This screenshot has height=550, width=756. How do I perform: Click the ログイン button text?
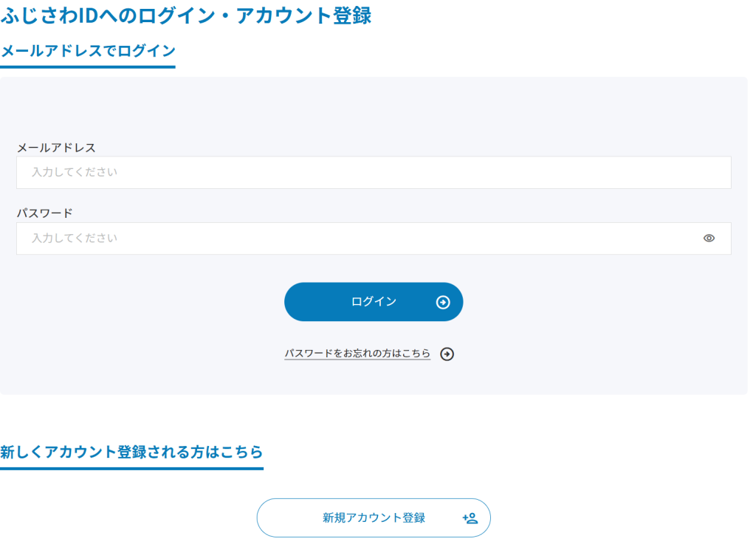[x=374, y=302]
